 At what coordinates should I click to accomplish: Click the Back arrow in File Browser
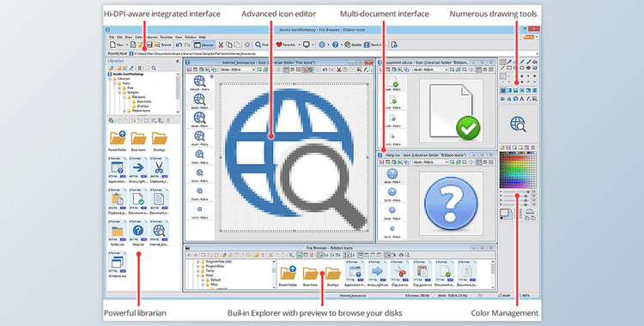click(x=190, y=256)
